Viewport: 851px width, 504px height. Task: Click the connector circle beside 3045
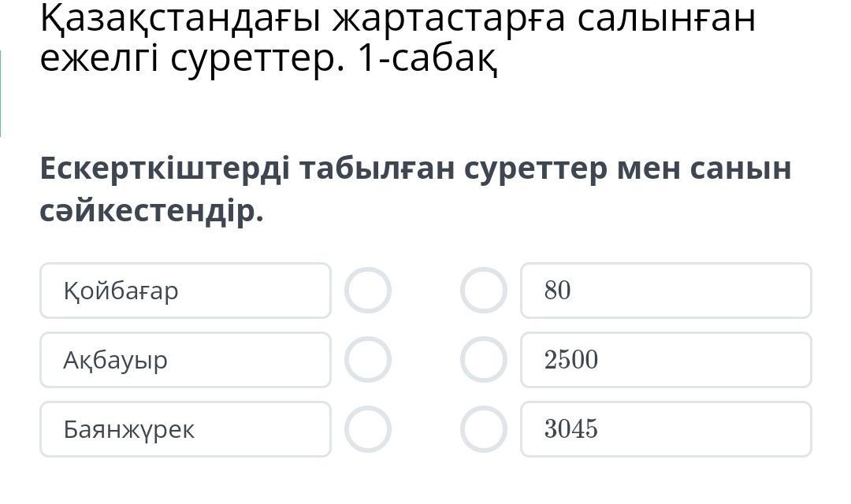tap(483, 429)
